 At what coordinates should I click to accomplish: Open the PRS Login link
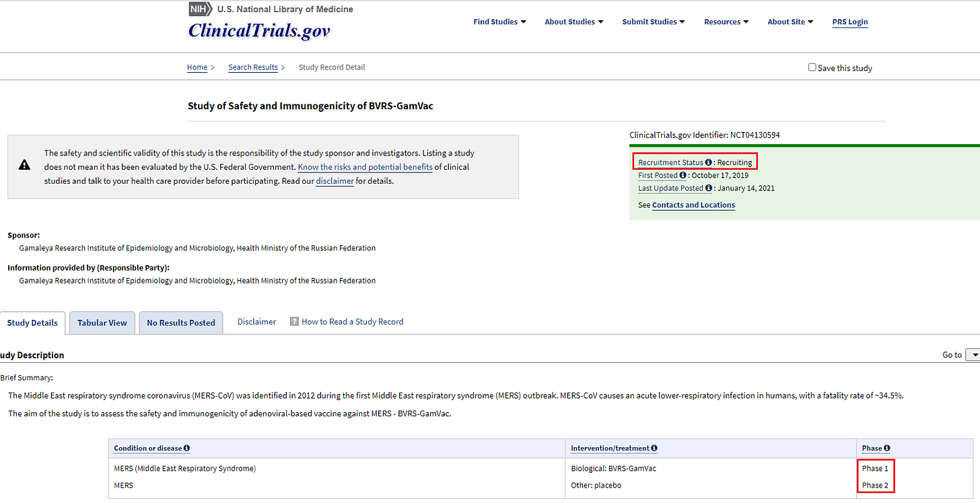[x=850, y=22]
